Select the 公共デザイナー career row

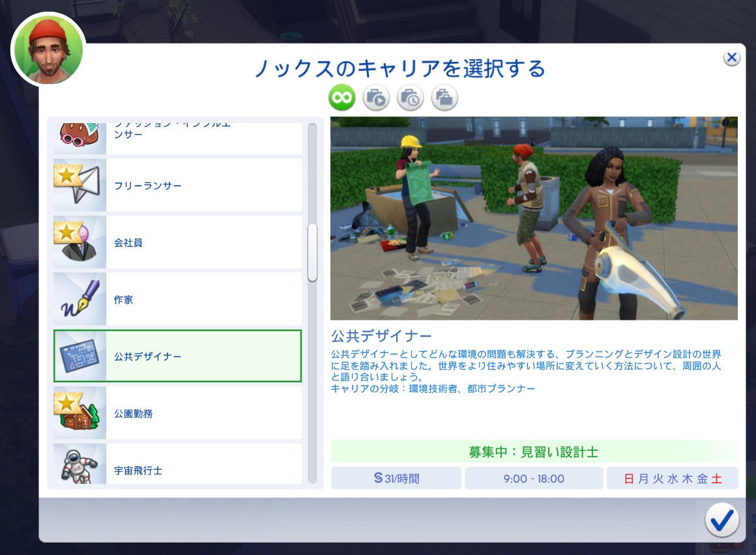click(177, 356)
